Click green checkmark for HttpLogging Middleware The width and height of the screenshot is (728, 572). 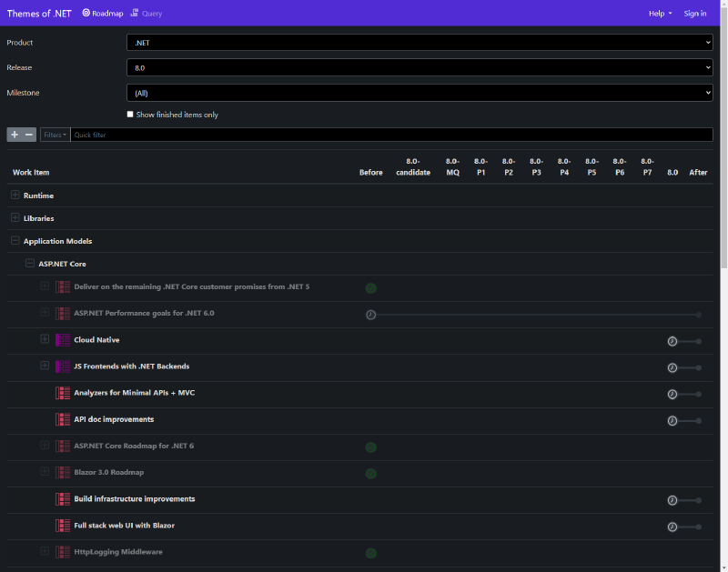(x=370, y=554)
